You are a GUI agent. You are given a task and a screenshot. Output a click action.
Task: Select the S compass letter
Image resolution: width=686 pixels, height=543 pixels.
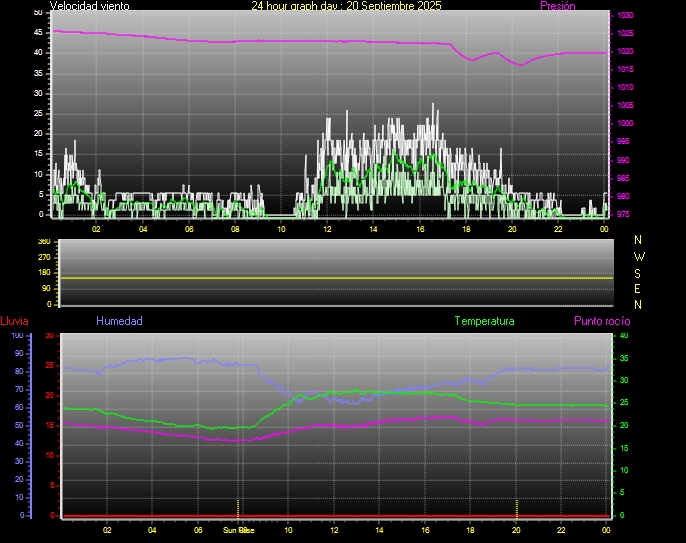click(x=639, y=272)
